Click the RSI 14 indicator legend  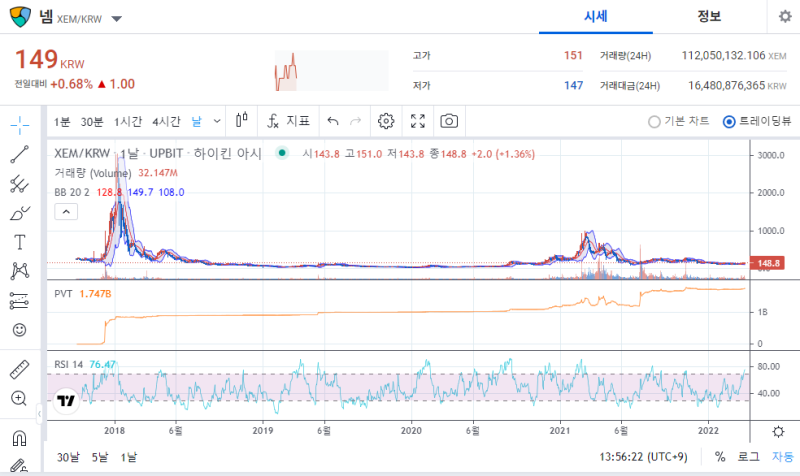coord(68,364)
